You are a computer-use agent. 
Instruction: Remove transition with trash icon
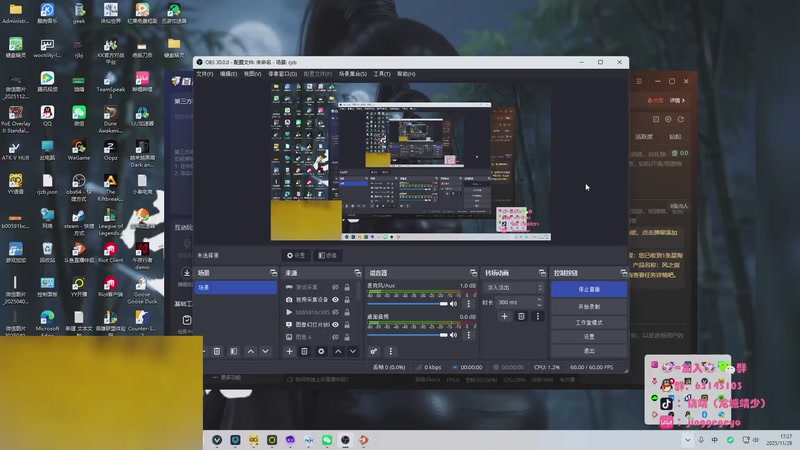point(521,316)
